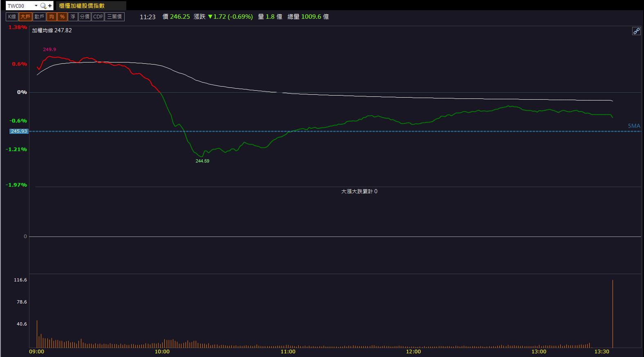Click the 244.59 low price label
The width and height of the screenshot is (644, 357).
click(x=202, y=161)
